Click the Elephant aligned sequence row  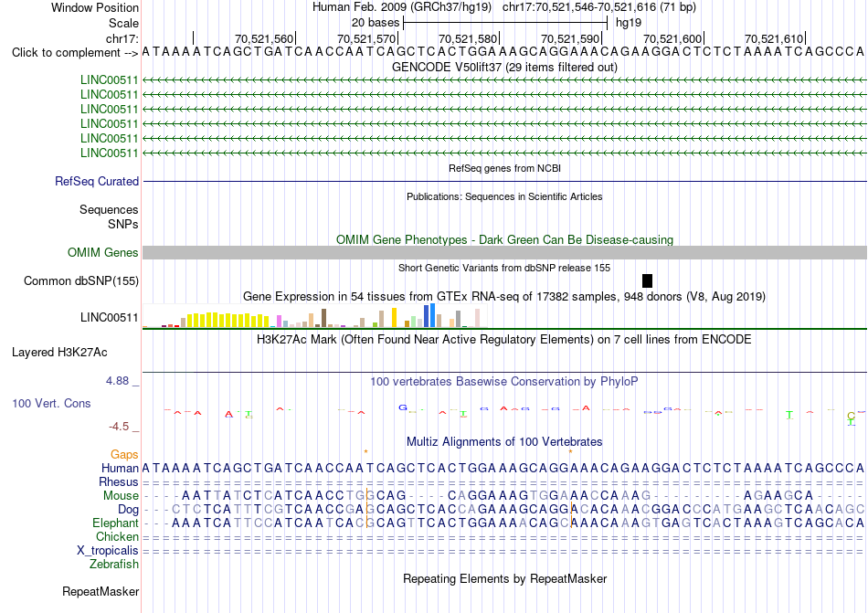[504, 523]
